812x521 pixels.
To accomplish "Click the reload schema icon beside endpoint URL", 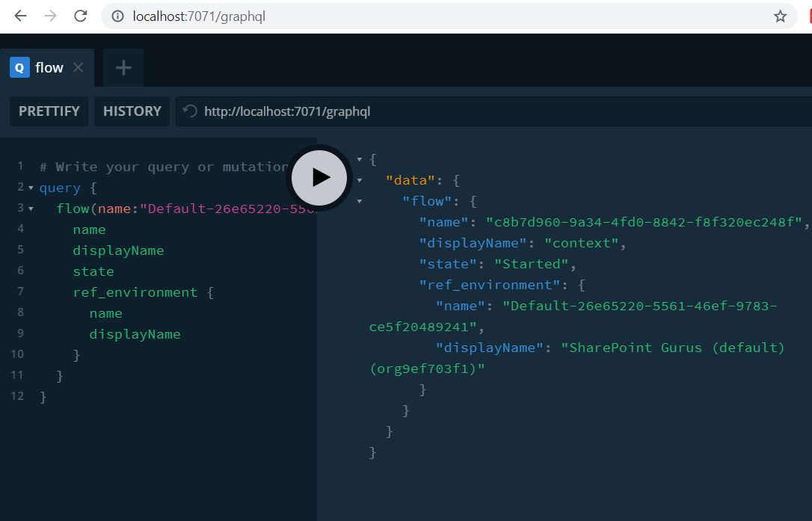I will 191,111.
